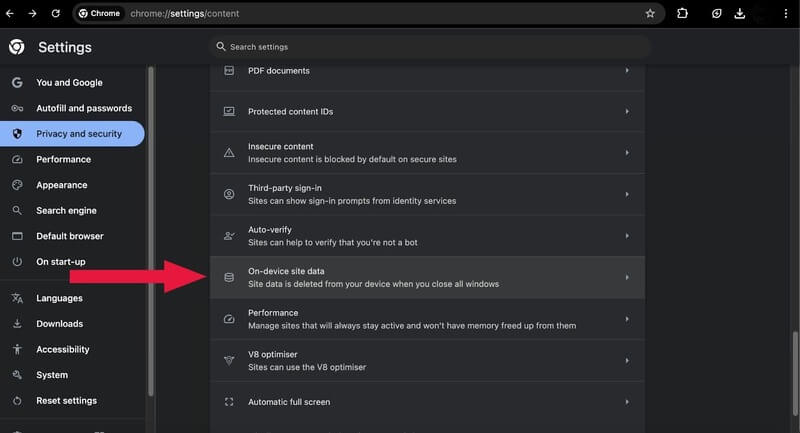Expand Insecure content arrow

pos(627,152)
